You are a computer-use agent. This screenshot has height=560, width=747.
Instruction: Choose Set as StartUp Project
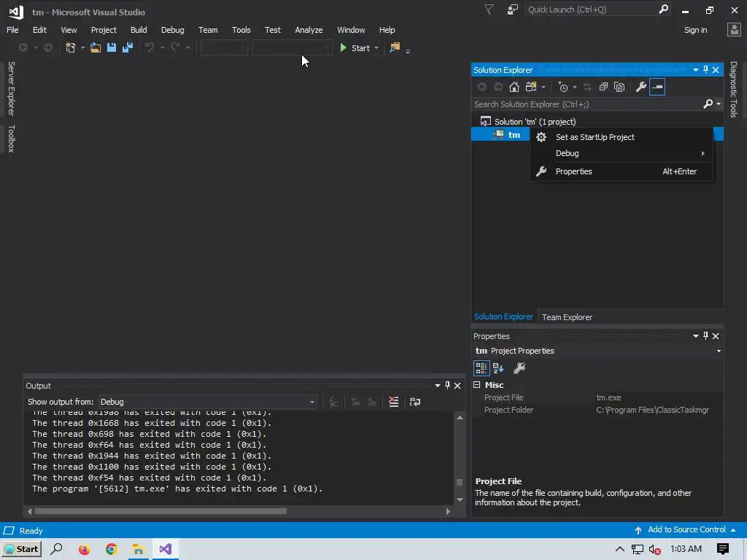pyautogui.click(x=622, y=137)
